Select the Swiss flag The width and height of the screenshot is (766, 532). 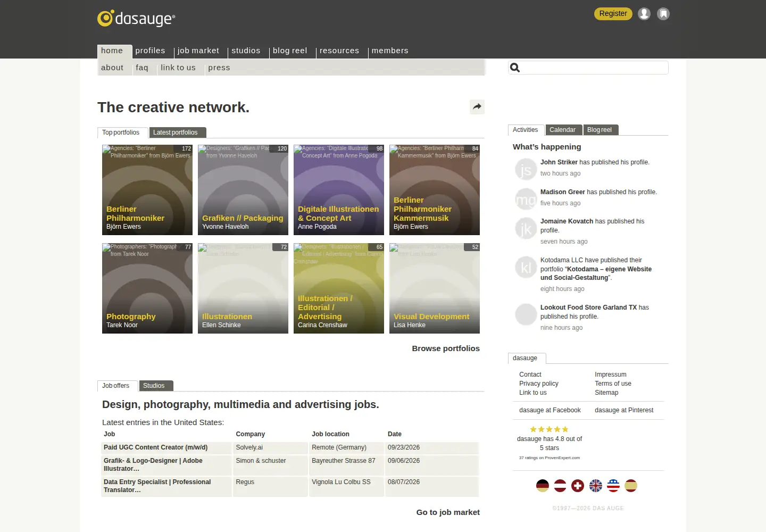tap(578, 486)
